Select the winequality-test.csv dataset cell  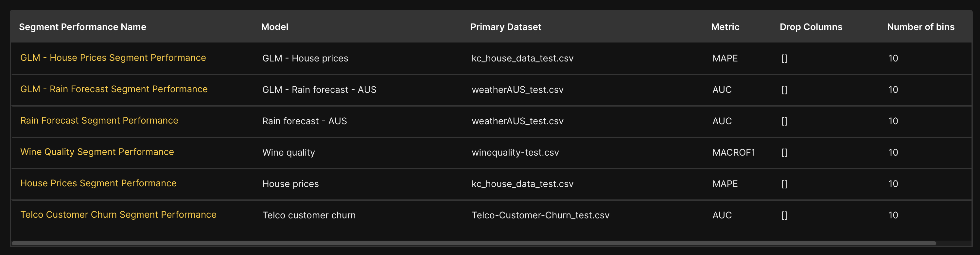pos(515,153)
